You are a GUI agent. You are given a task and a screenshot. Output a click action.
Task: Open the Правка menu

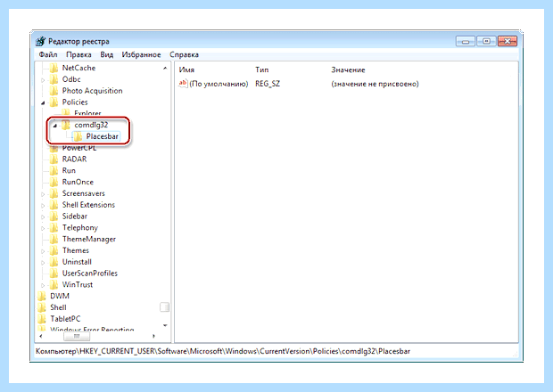(78, 54)
